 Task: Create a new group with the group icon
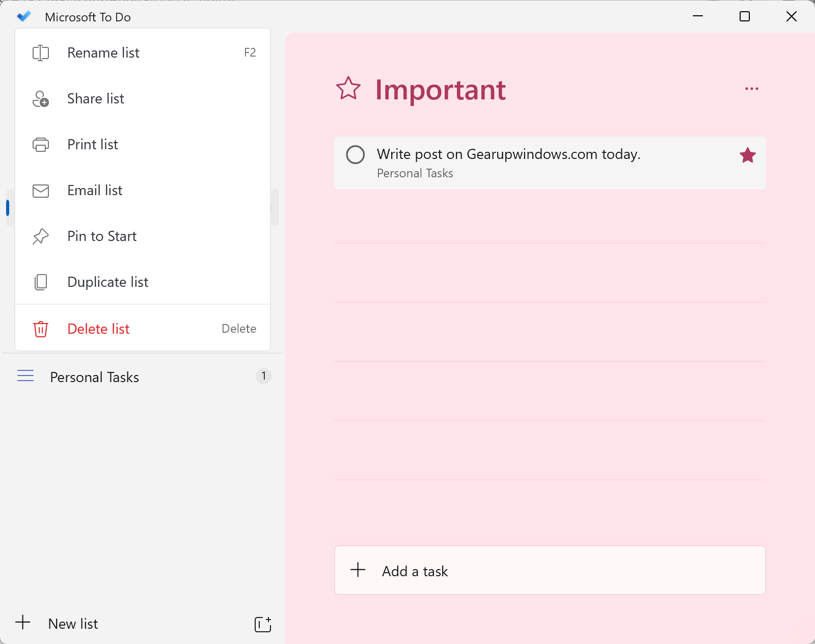coord(263,624)
